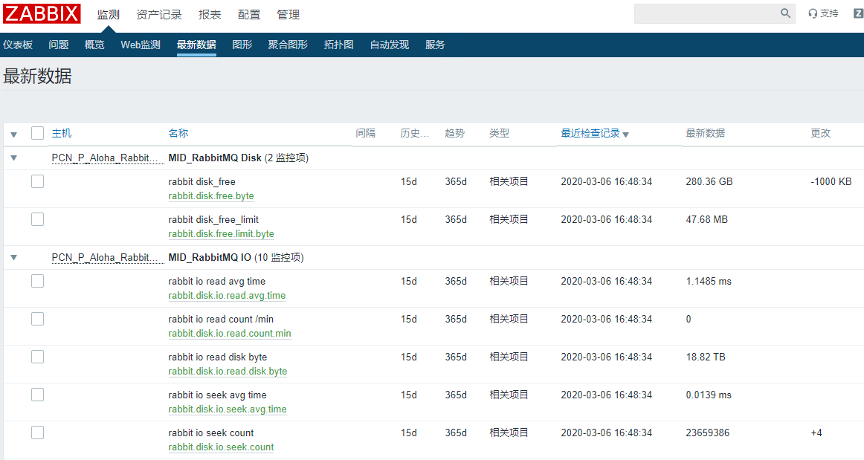Check the rabbit disk_free row checkbox

click(x=37, y=181)
